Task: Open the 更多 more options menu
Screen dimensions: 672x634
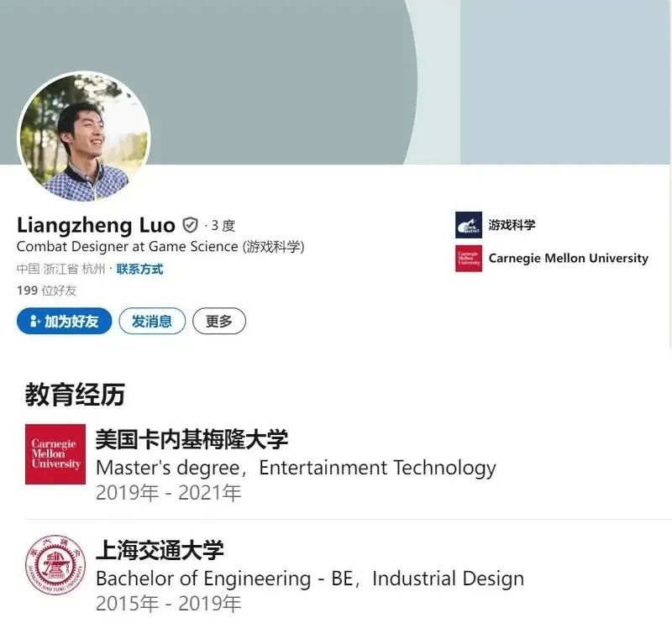Action: (219, 321)
